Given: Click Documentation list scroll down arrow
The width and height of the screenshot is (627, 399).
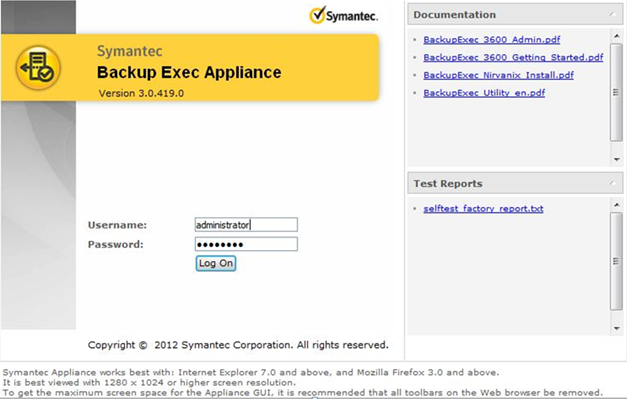Looking at the screenshot, I should tap(616, 159).
